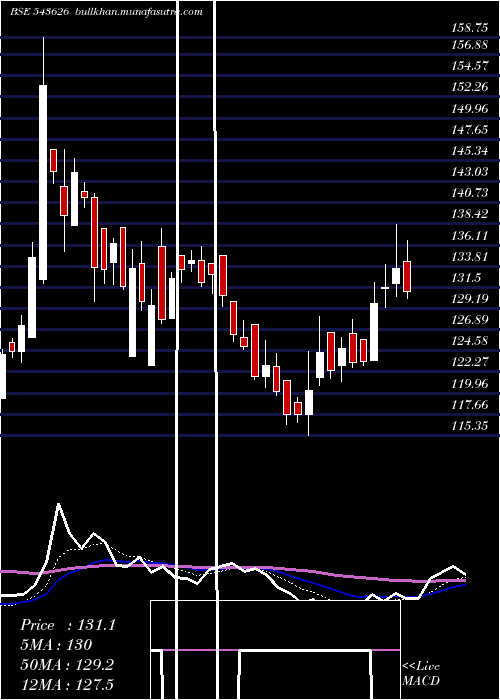Click the 131.5 price axis label
Image resolution: width=500 pixels, height=700 pixels.
pos(466,278)
